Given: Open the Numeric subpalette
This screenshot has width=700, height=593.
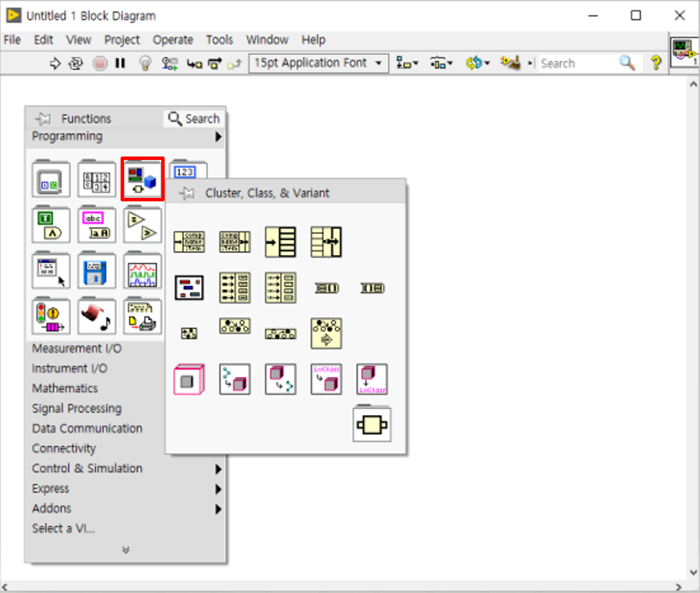Looking at the screenshot, I should pyautogui.click(x=188, y=169).
